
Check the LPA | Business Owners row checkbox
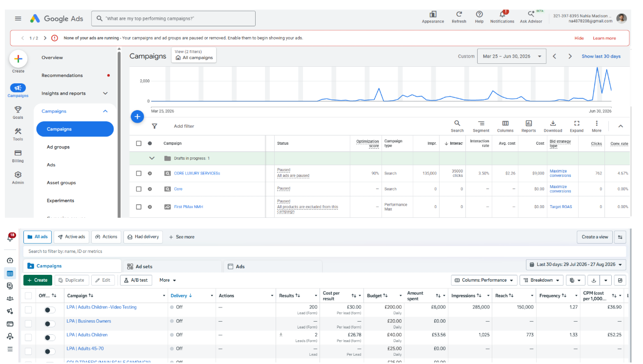[x=28, y=324]
